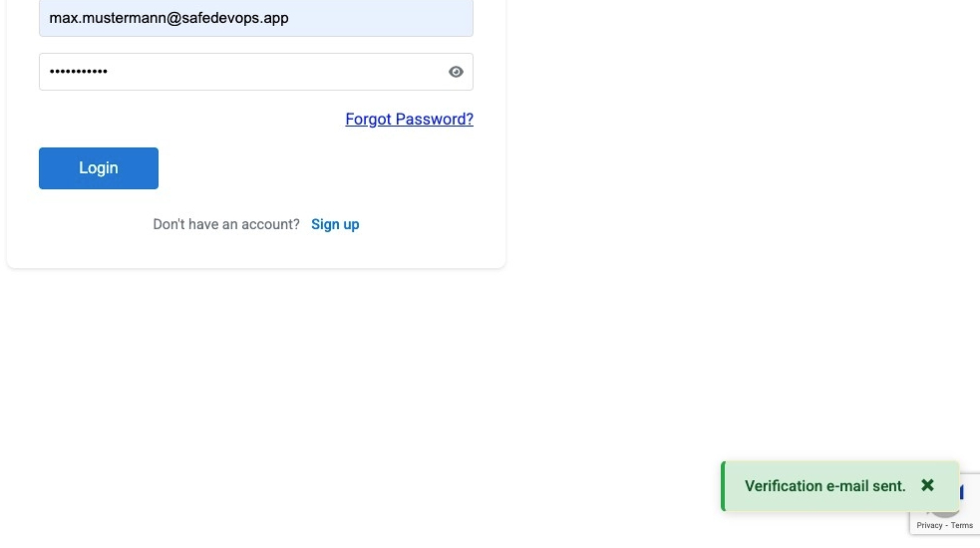Focus the password input field
This screenshot has height=548, width=980.
pos(239,72)
